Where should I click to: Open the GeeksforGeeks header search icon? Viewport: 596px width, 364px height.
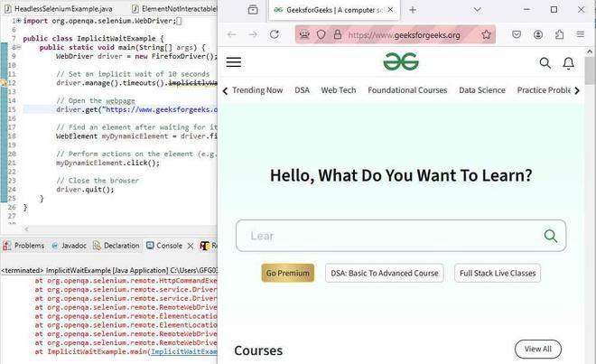(x=545, y=62)
